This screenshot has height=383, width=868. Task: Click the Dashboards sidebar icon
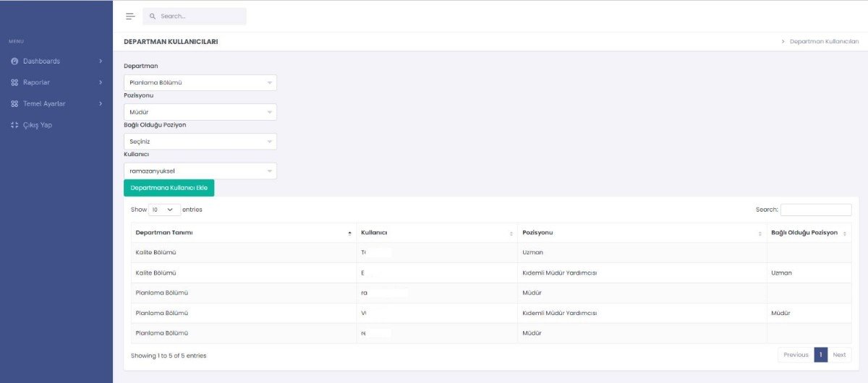click(14, 61)
